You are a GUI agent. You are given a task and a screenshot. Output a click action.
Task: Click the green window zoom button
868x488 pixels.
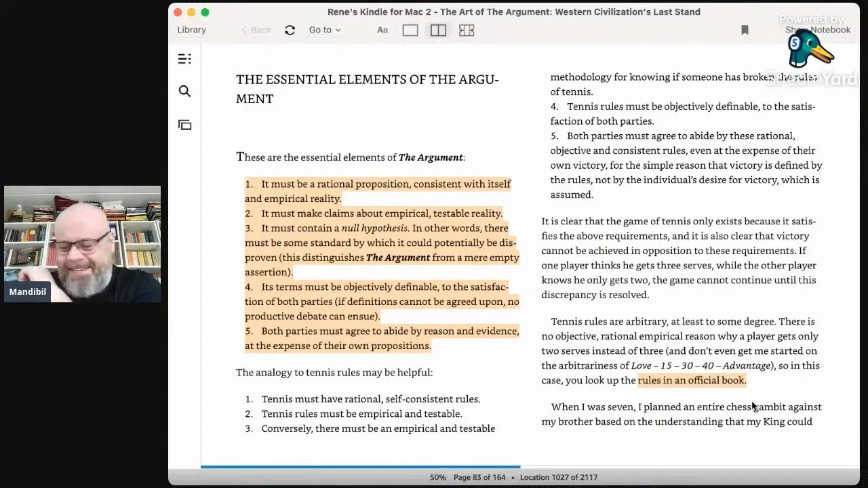click(205, 12)
